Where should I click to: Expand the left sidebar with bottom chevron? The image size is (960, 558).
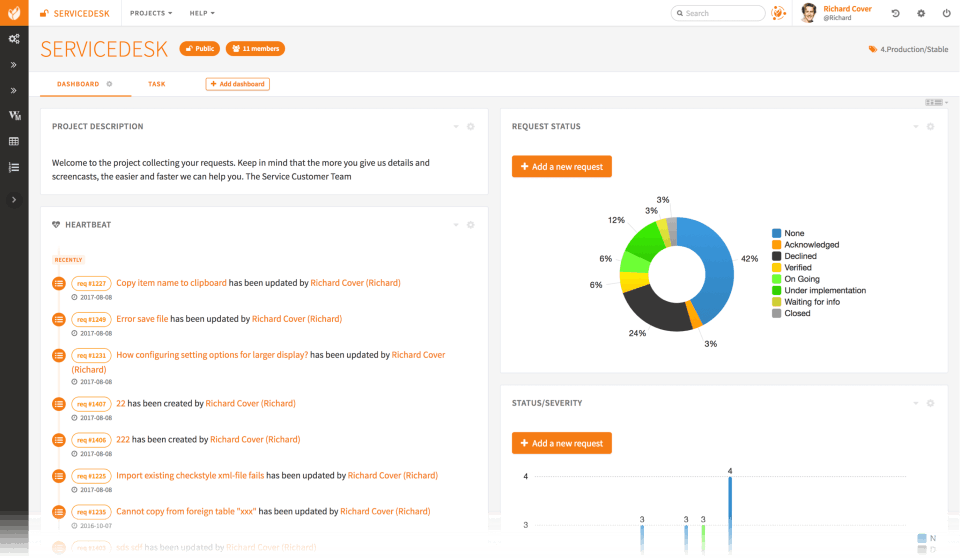14,200
